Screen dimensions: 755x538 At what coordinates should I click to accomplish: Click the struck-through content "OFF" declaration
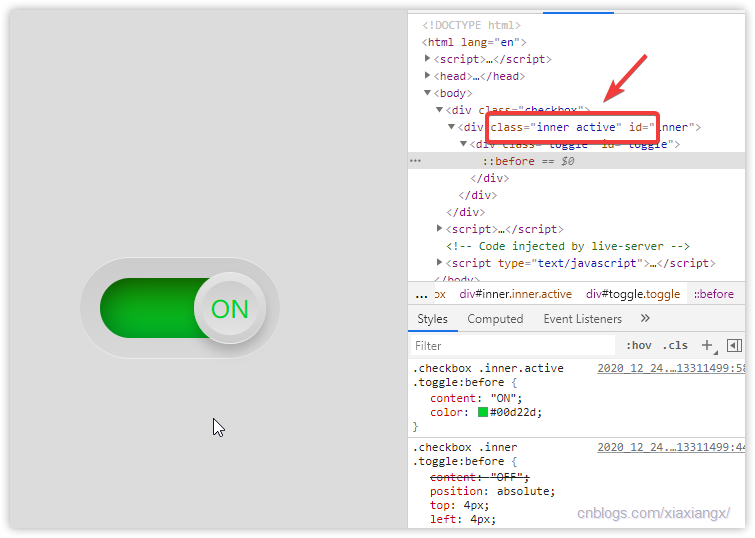click(x=480, y=477)
